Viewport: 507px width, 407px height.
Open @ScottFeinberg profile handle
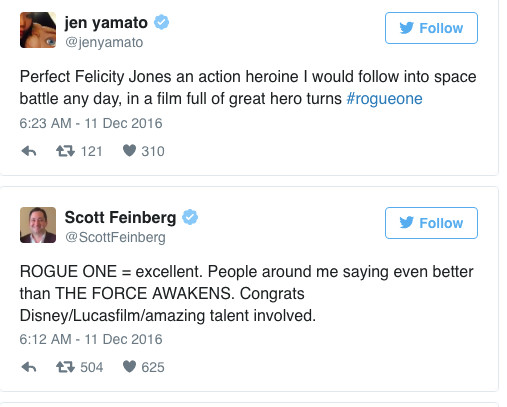(x=115, y=237)
